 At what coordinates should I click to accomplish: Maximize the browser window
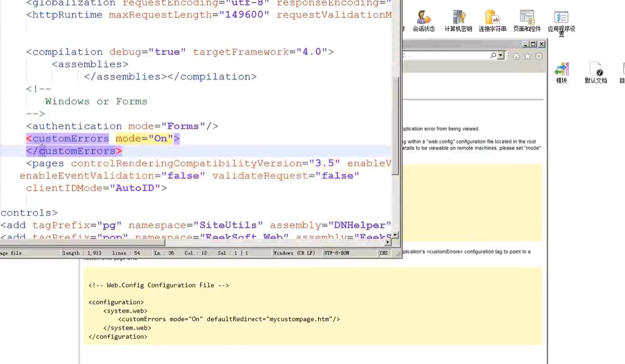533,44
